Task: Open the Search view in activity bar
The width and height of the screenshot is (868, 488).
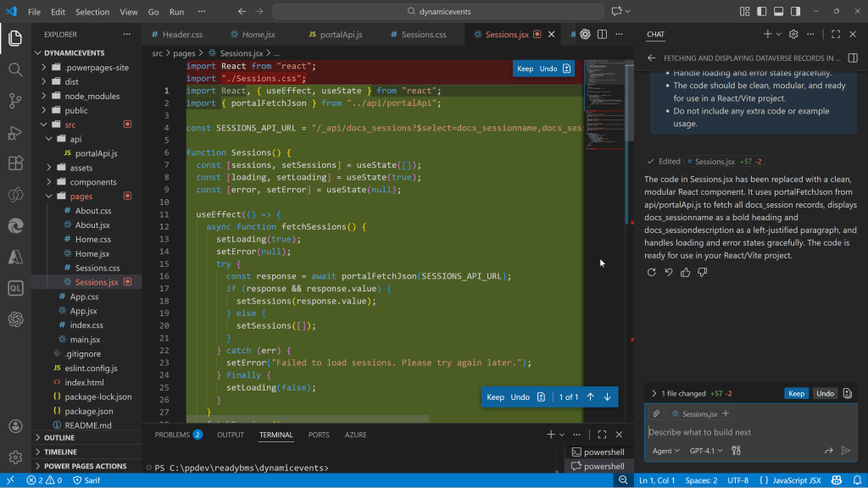Action: [x=15, y=69]
